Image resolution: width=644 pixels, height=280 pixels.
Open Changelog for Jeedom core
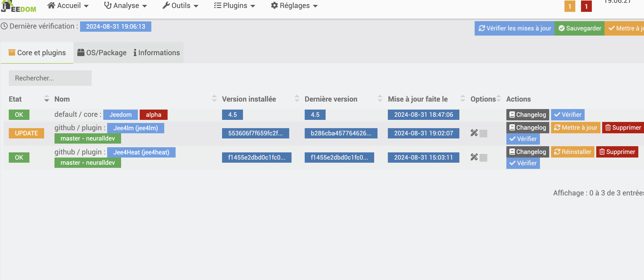(528, 115)
